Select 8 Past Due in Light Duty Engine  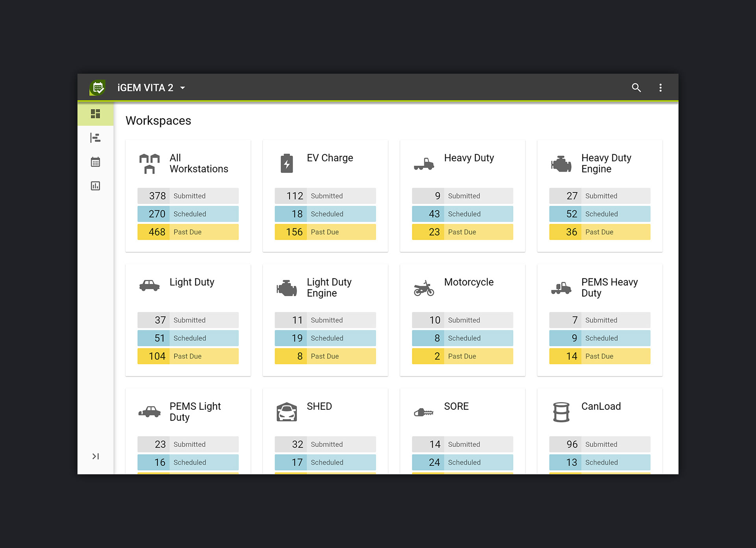click(x=325, y=356)
